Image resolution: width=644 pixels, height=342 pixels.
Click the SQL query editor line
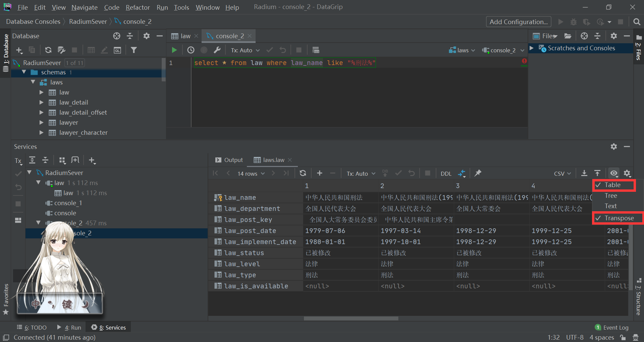pyautogui.click(x=285, y=63)
